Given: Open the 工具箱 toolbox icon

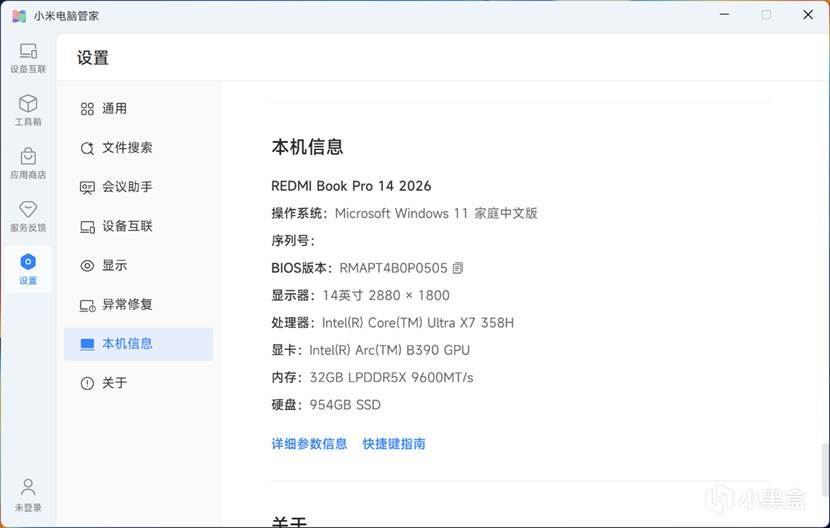Looking at the screenshot, I should point(28,110).
